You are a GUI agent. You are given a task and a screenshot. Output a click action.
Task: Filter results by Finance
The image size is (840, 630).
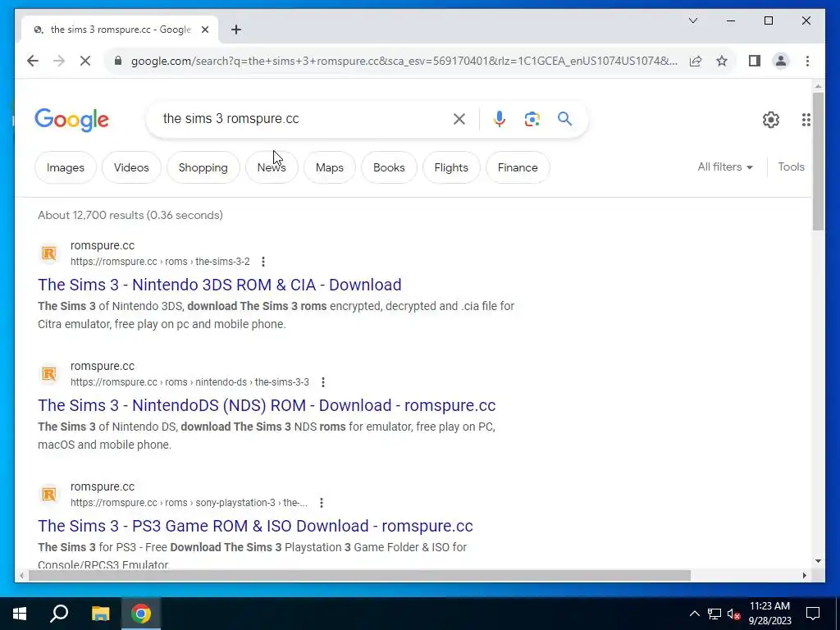click(x=518, y=167)
